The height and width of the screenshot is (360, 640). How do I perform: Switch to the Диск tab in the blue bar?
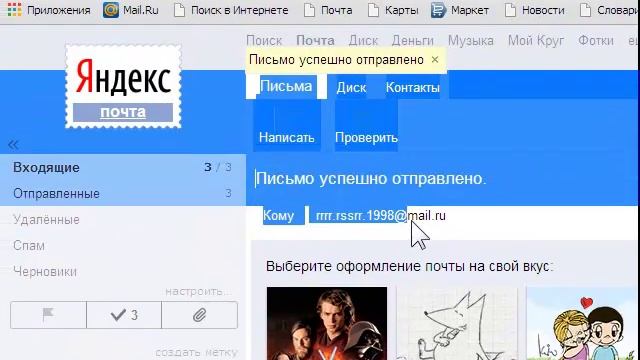click(351, 87)
